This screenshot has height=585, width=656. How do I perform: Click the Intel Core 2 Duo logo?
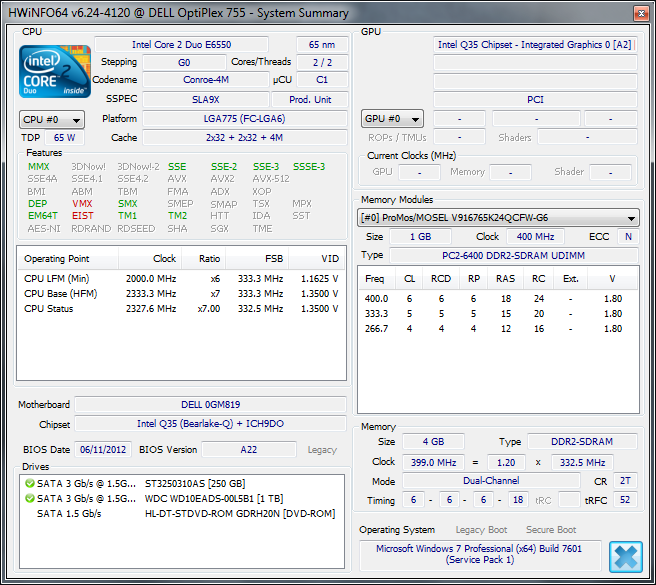coord(55,72)
